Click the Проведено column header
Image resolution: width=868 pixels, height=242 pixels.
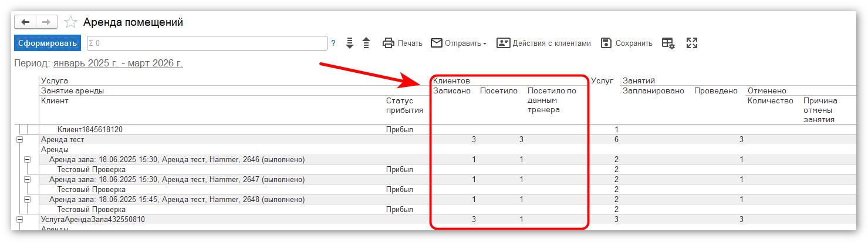[716, 90]
